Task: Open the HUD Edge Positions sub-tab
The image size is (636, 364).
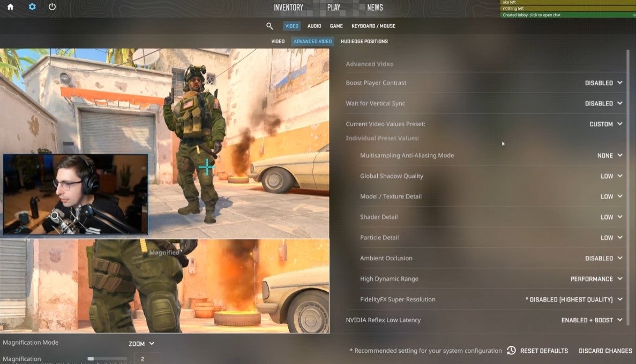Action: tap(364, 41)
